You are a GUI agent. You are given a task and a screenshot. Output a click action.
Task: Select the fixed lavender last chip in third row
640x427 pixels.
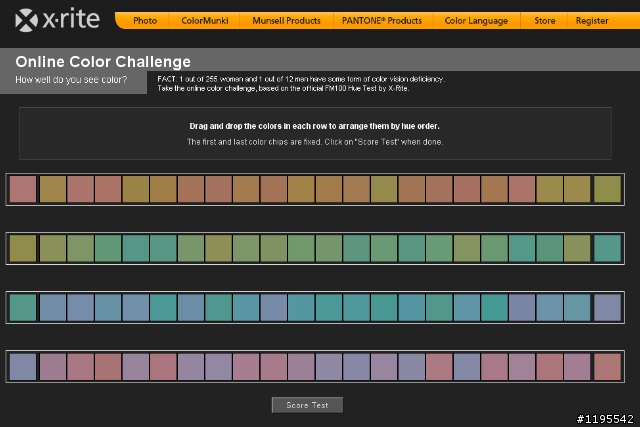607,307
